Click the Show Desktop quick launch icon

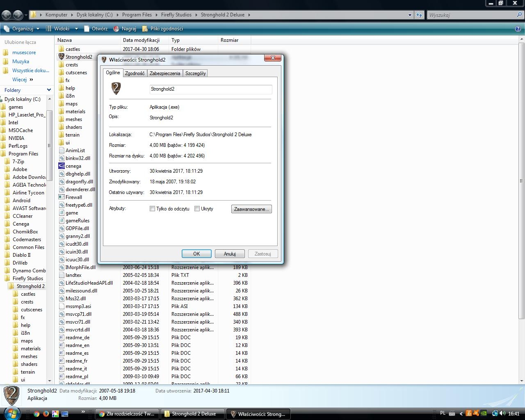point(65,414)
